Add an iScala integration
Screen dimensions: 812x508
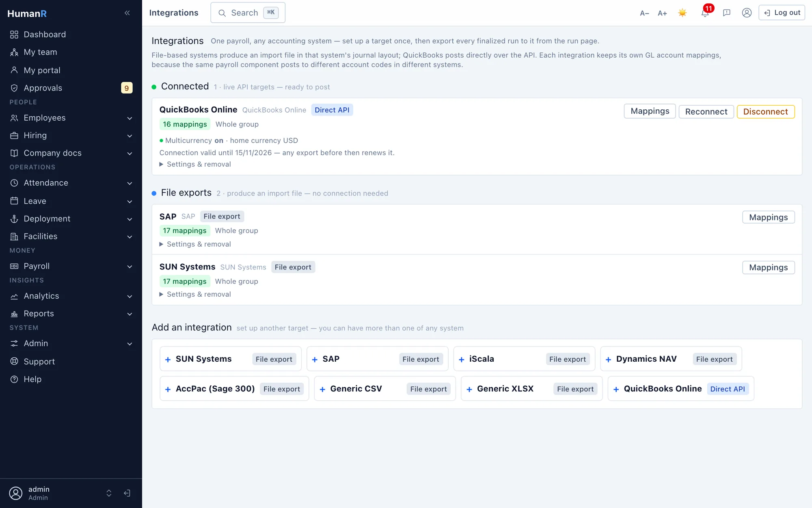[524, 359]
